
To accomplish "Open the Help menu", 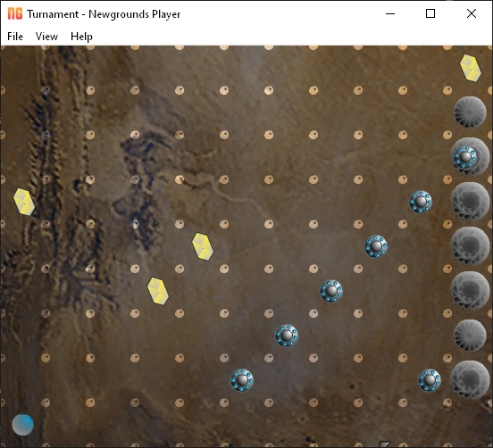I will [81, 37].
